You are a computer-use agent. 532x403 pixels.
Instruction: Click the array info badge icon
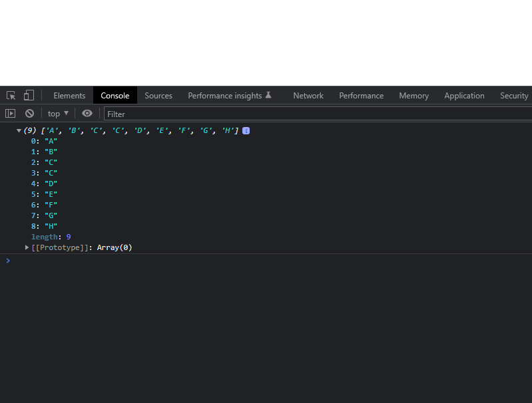click(x=246, y=131)
